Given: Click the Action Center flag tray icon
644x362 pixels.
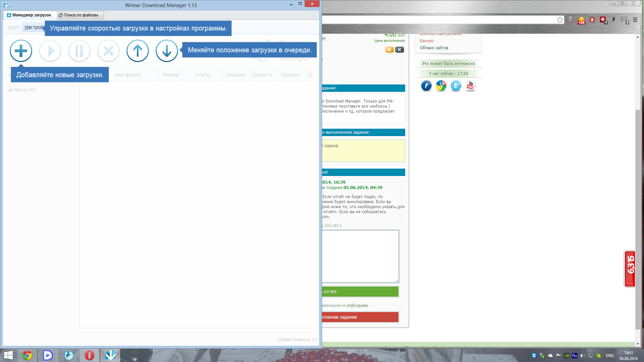Looking at the screenshot, I should (558, 356).
